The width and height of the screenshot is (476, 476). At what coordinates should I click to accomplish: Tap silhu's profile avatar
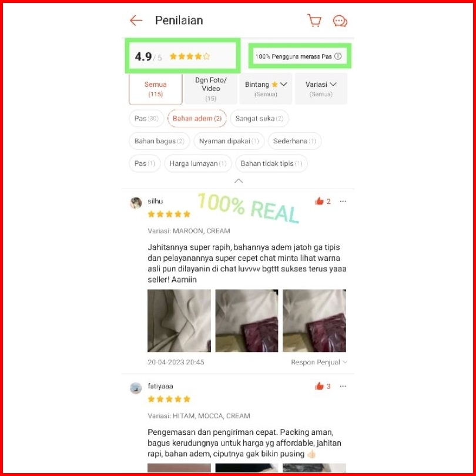136,203
